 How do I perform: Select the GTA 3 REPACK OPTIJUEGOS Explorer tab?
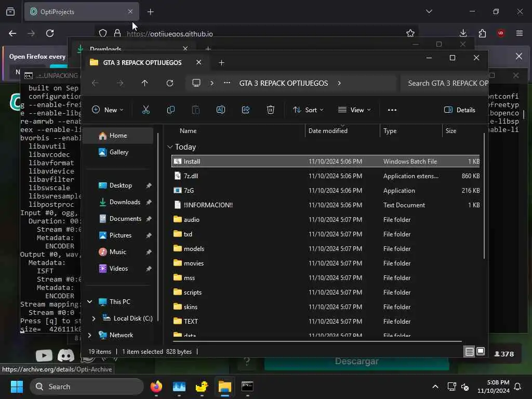(142, 63)
